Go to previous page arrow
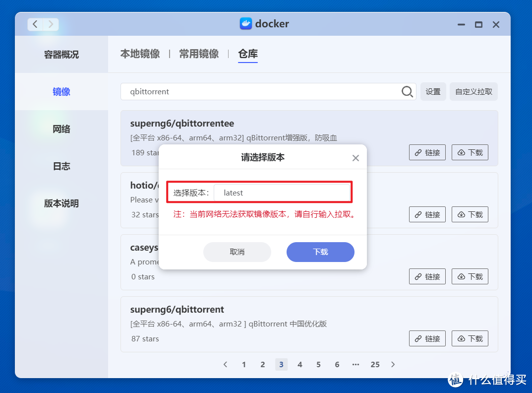 tap(225, 364)
